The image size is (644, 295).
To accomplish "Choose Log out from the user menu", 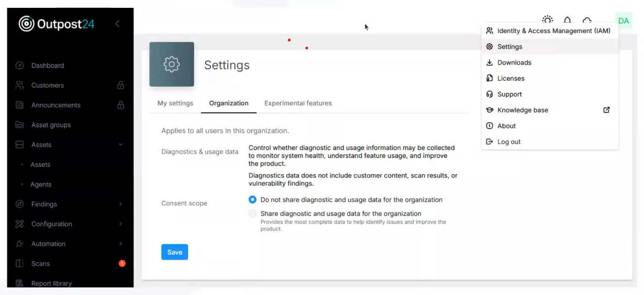I will pyautogui.click(x=509, y=142).
